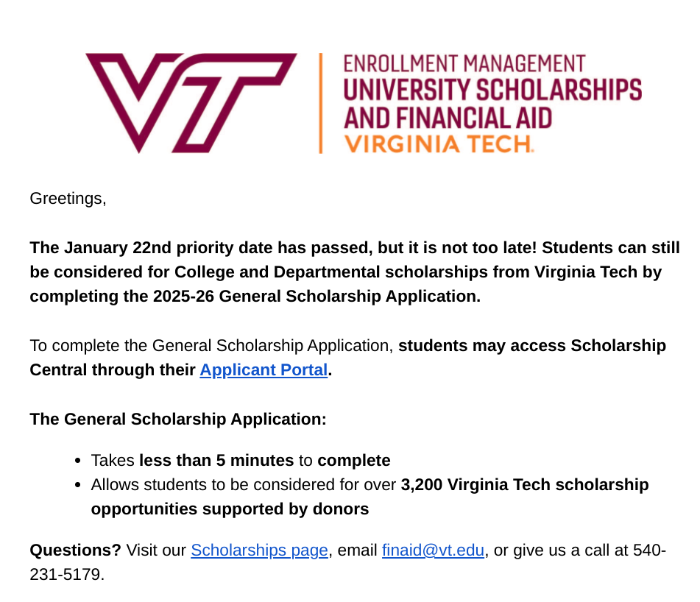Click the 2025-26 General Scholarship Application text
Screen dimensions: 700x602
coord(317,297)
